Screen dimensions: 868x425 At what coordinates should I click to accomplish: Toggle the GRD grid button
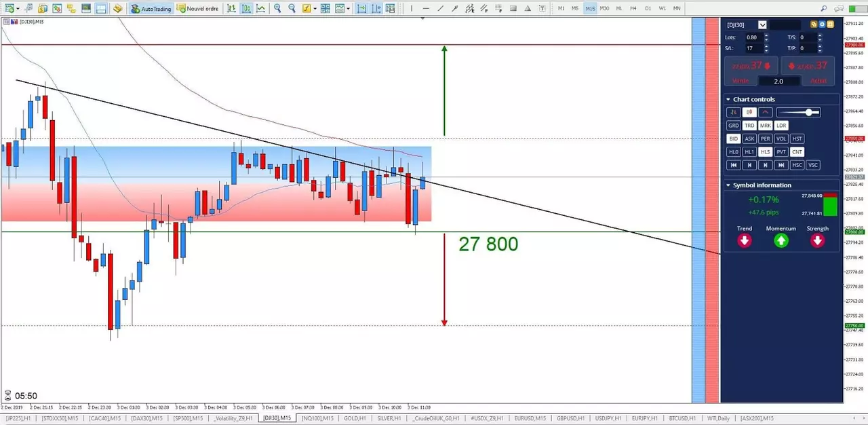click(x=733, y=126)
